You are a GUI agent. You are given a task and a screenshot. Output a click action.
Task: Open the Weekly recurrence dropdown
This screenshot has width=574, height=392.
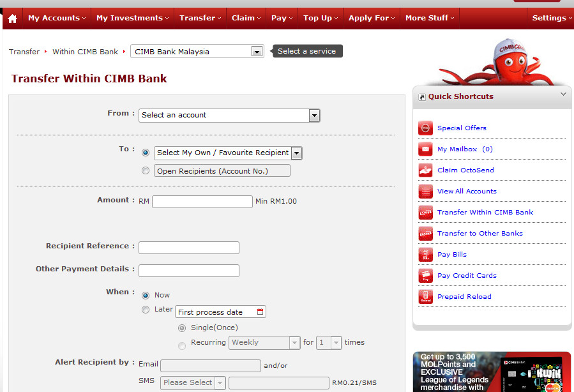[264, 343]
